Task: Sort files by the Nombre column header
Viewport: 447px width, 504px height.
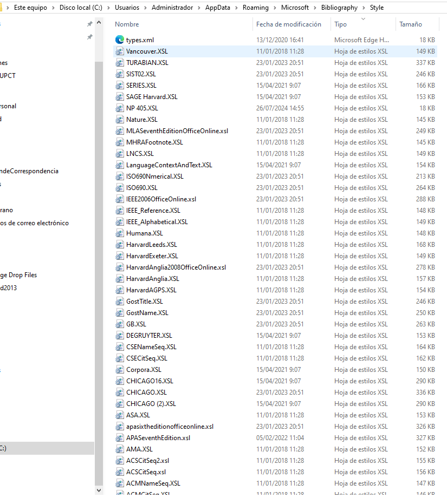Action: click(127, 24)
